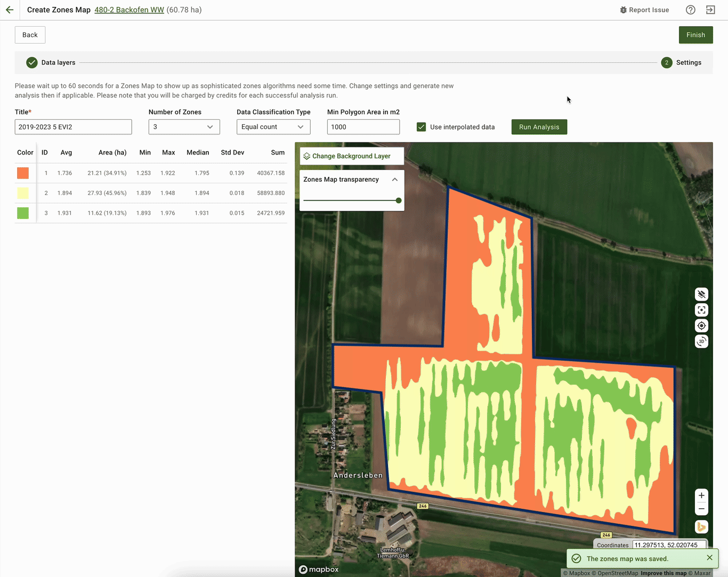Open the help question mark icon
728x577 pixels.
point(690,10)
